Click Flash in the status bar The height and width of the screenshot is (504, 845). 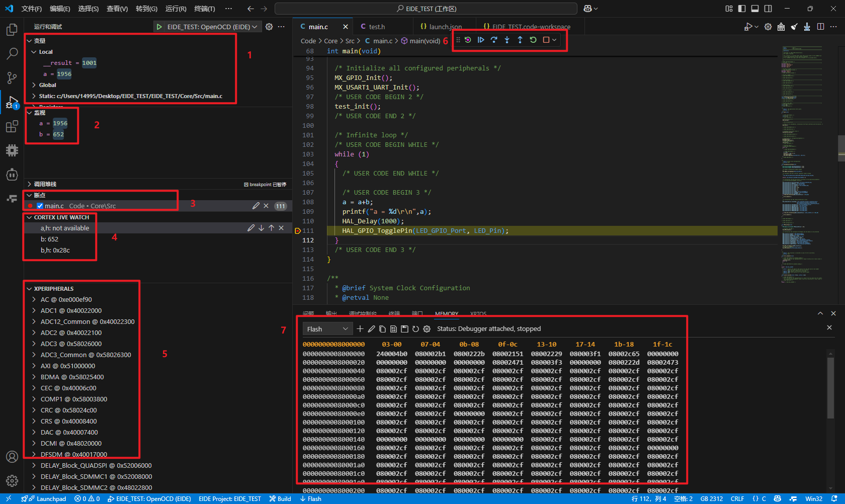[x=310, y=499]
